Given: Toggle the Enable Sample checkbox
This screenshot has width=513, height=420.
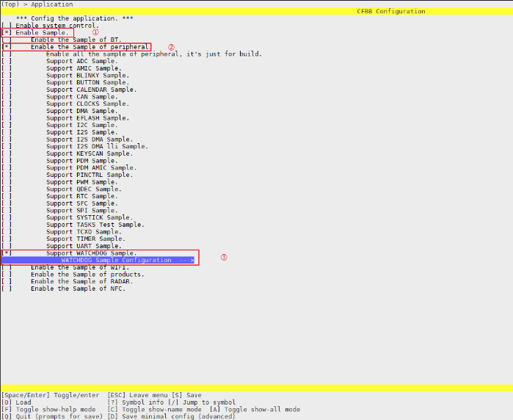Looking at the screenshot, I should point(7,33).
